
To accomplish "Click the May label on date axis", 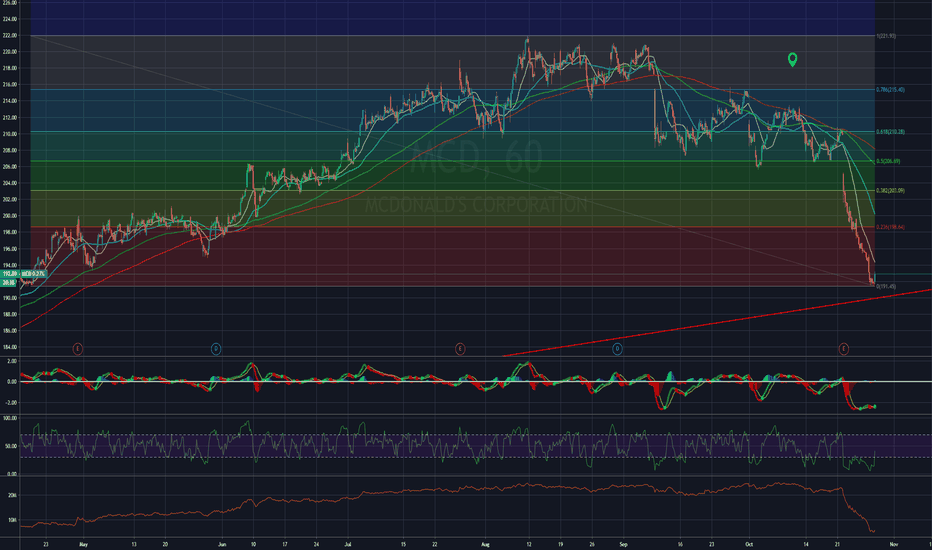I will (x=83, y=544).
